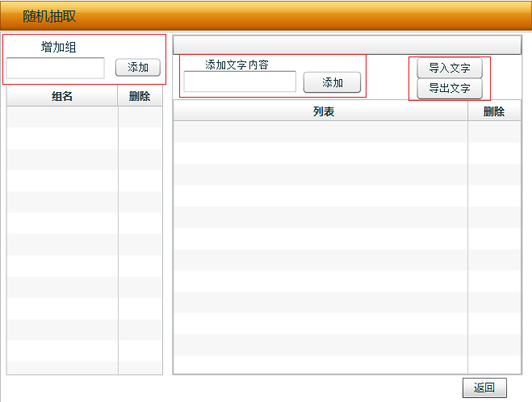Click the 增加组 label
This screenshot has height=402, width=532.
(x=59, y=47)
